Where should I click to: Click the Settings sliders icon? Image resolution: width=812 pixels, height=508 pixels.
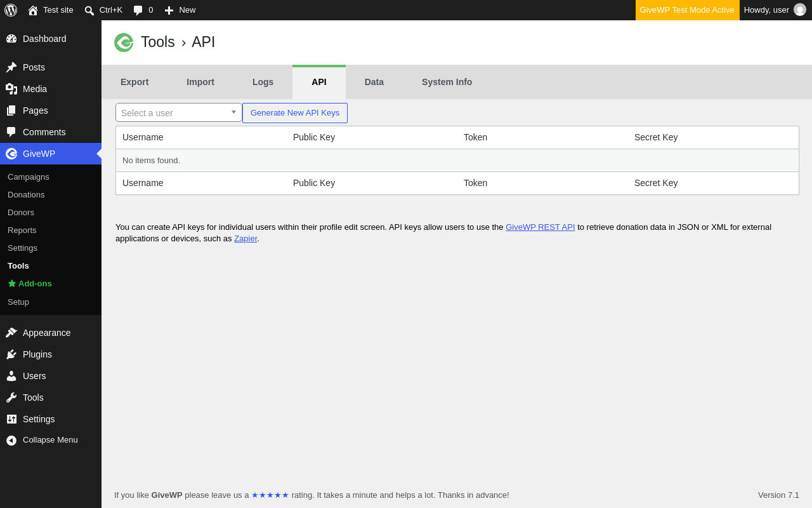point(11,419)
